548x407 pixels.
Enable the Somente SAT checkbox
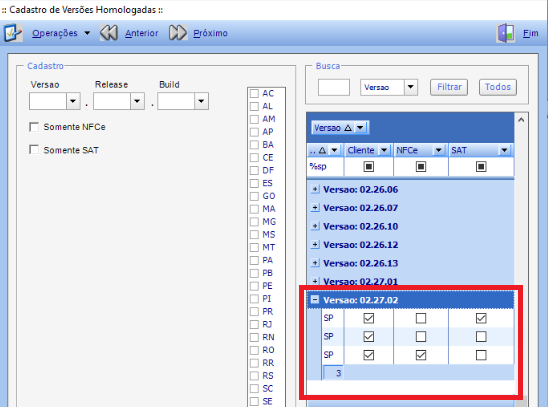34,150
